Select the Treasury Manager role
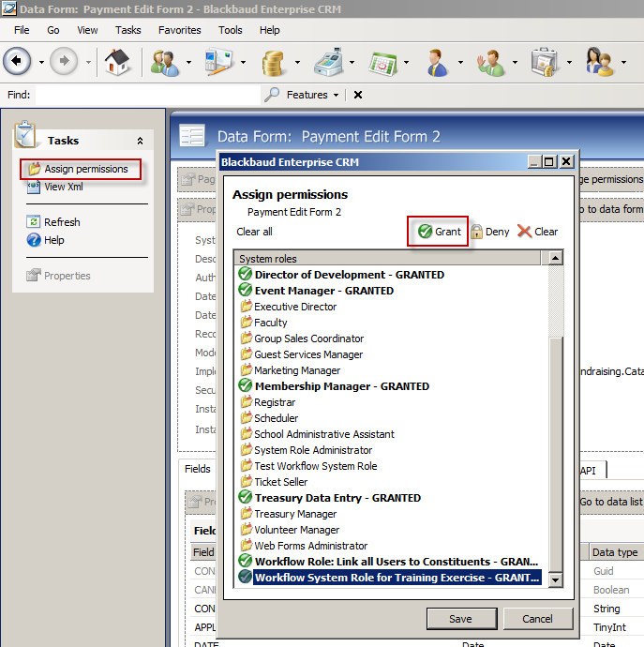Viewport: 644px width, 647px height. point(295,514)
